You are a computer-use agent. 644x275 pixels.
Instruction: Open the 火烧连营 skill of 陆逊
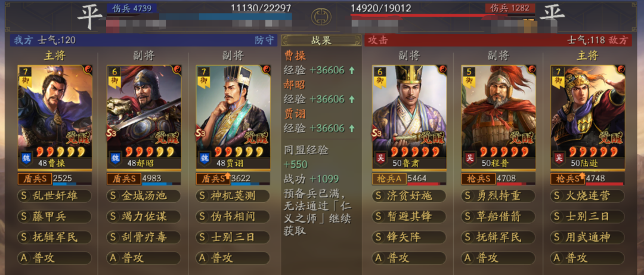click(x=587, y=196)
